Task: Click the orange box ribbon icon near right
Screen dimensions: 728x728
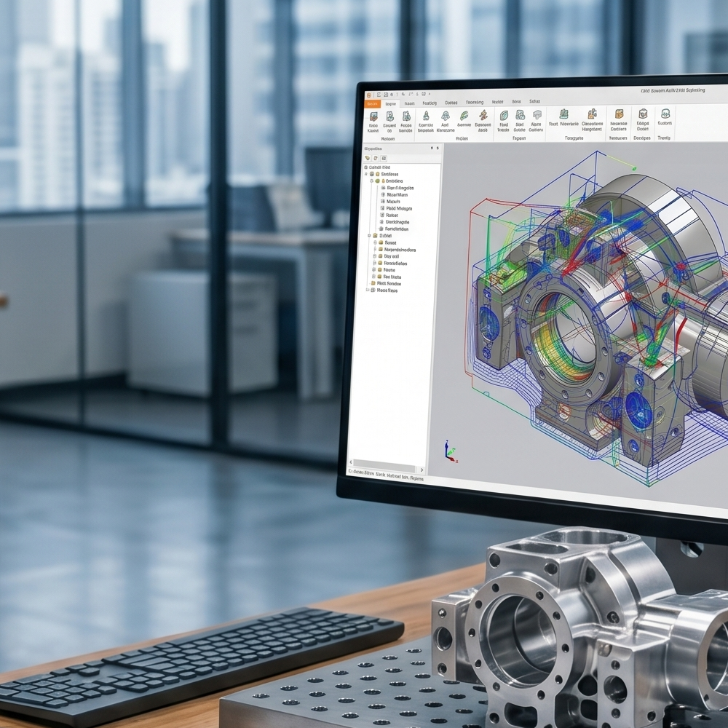Action: click(x=619, y=114)
